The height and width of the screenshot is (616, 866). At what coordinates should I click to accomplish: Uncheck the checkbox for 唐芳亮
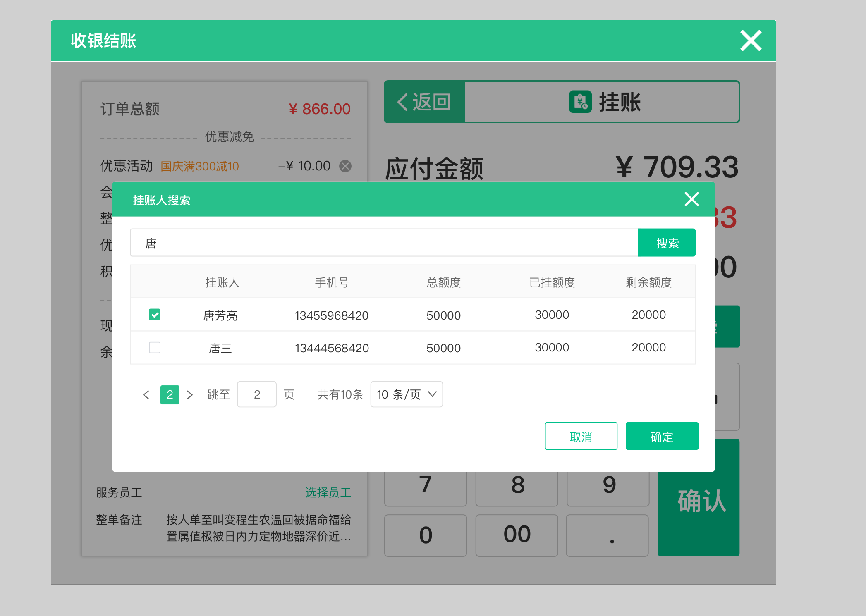point(154,315)
